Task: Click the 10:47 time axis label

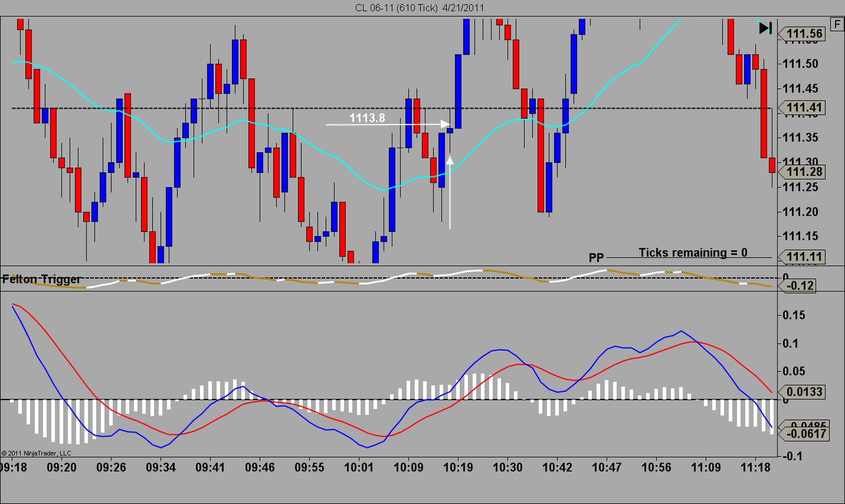Action: tap(607, 467)
